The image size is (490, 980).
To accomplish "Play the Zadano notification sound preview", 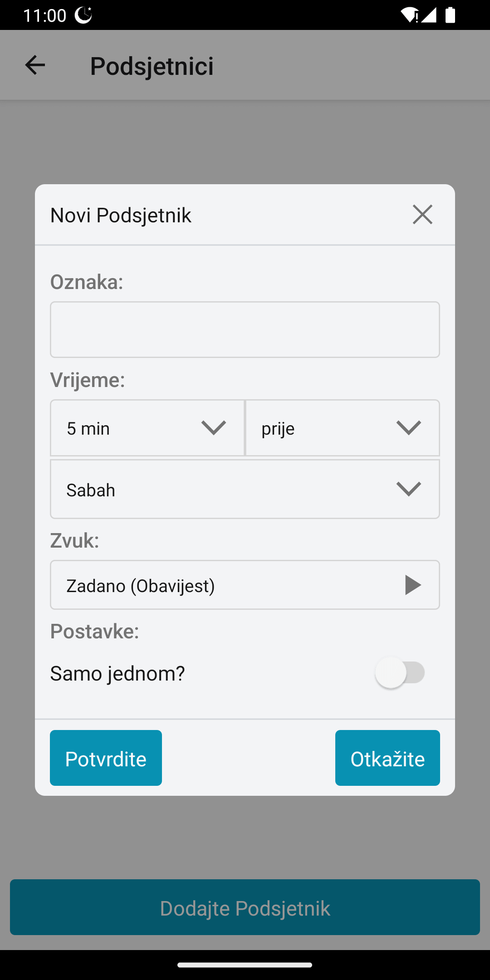I will [x=412, y=585].
